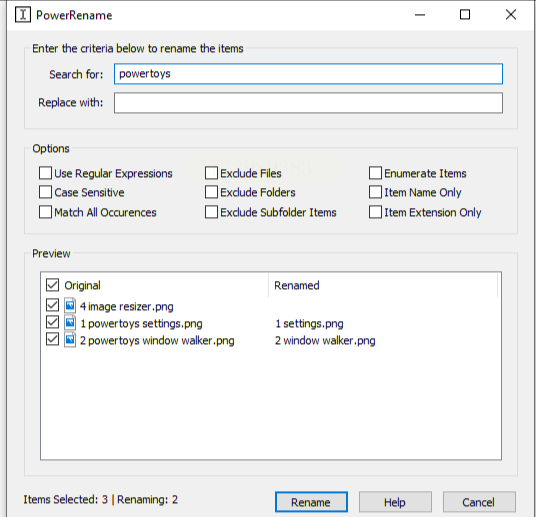Viewport: 536px width, 517px height.
Task: Click into the Replace with field
Action: point(308,103)
